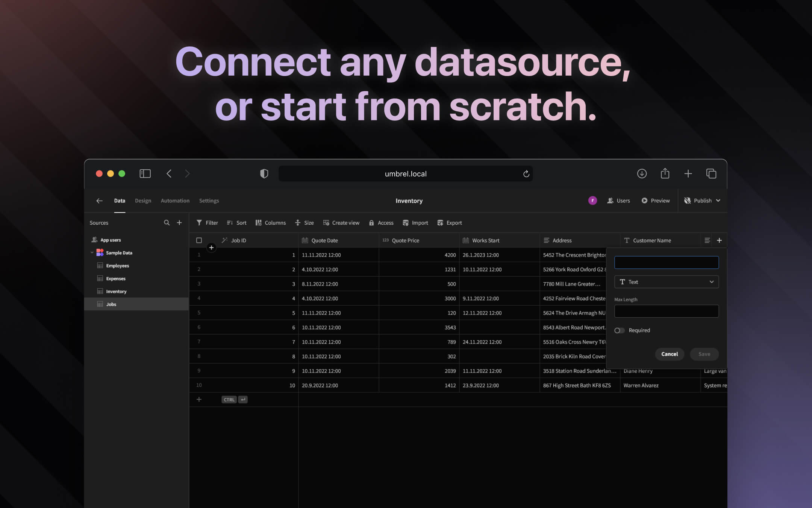Switch to the Design tab
Viewport: 812px width, 508px height.
pos(143,201)
